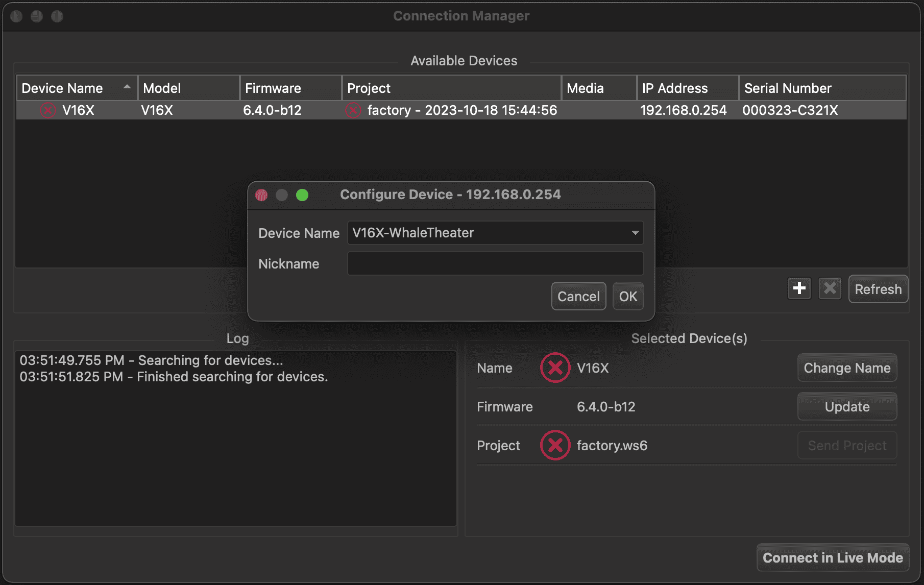Viewport: 924px width, 585px height.
Task: Refresh the available devices list
Action: (878, 289)
